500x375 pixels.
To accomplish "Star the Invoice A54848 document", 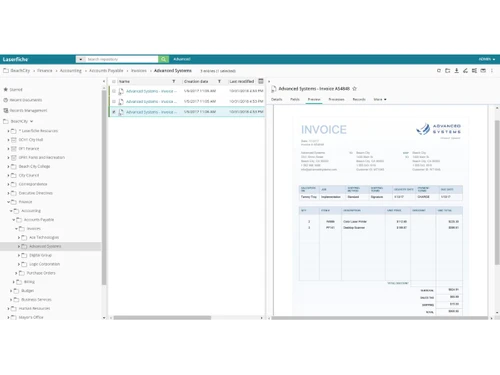I will [354, 89].
